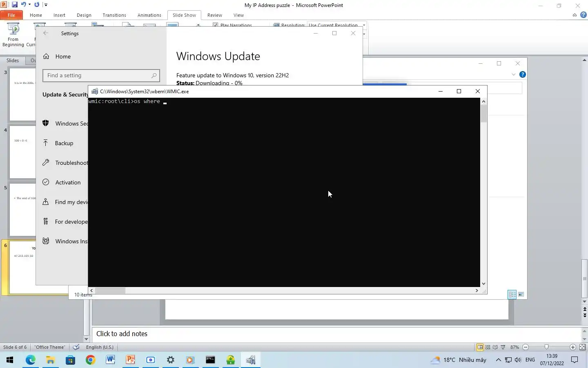Open the File tab in PowerPoint
This screenshot has width=588, height=368.
tap(11, 15)
